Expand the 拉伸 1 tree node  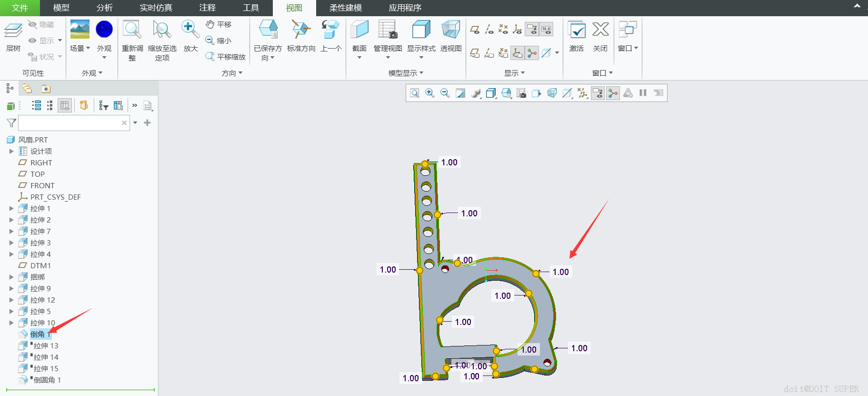[11, 208]
